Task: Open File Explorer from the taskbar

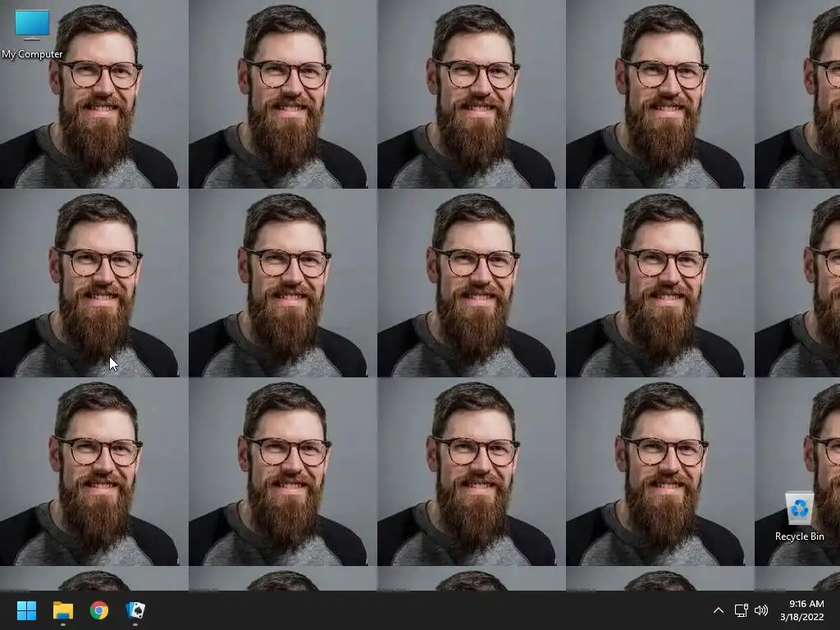Action: pyautogui.click(x=62, y=610)
